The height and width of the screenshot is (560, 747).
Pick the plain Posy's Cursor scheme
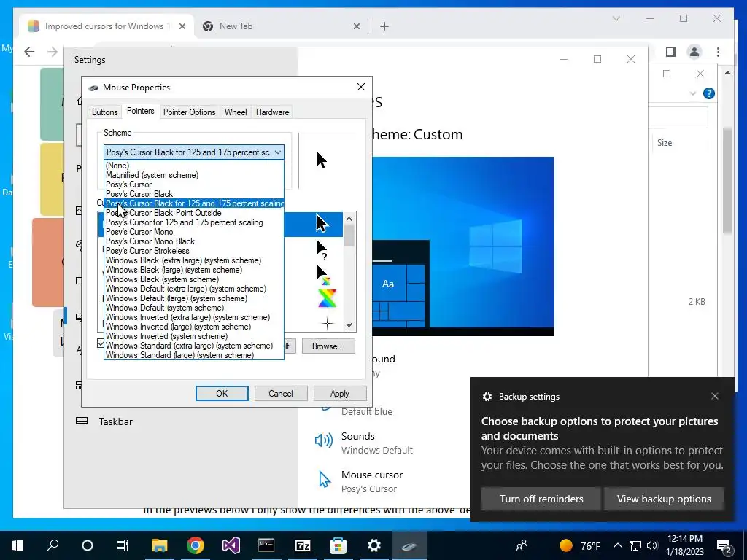point(194,184)
